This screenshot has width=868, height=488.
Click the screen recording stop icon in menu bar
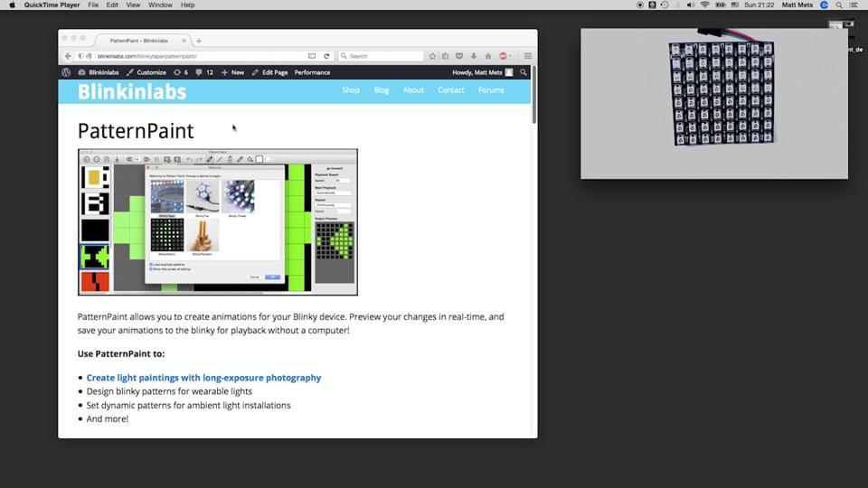(x=640, y=5)
